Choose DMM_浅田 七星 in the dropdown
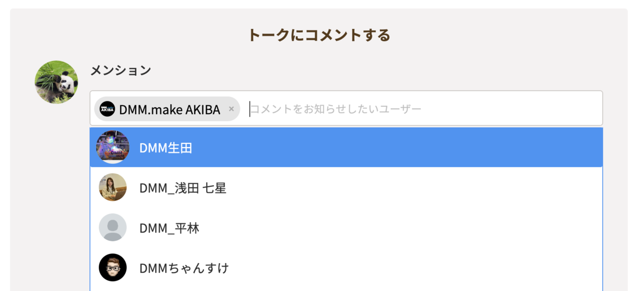 tap(182, 188)
